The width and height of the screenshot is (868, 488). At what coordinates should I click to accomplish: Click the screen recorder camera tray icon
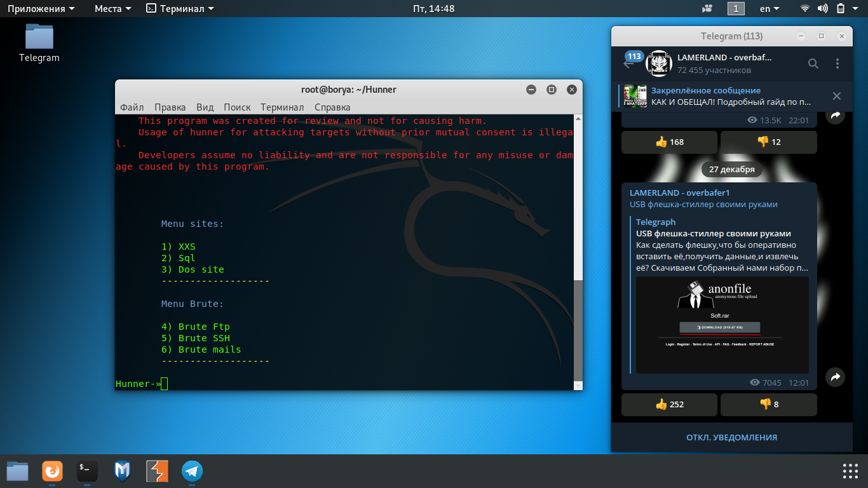(707, 9)
